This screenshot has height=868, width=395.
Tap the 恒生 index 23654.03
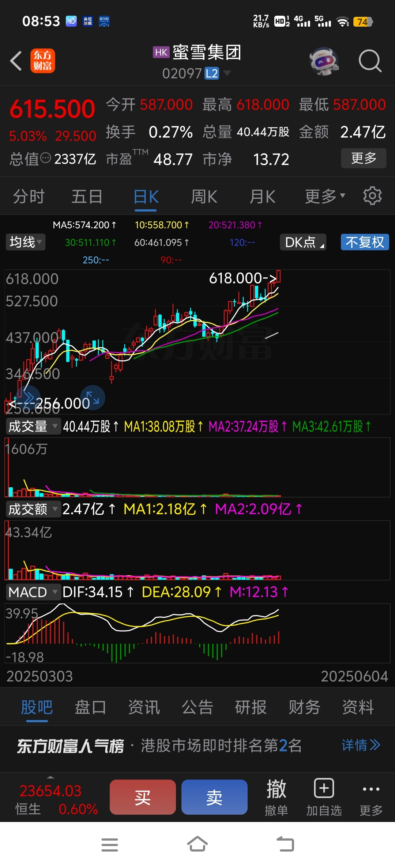[50, 791]
